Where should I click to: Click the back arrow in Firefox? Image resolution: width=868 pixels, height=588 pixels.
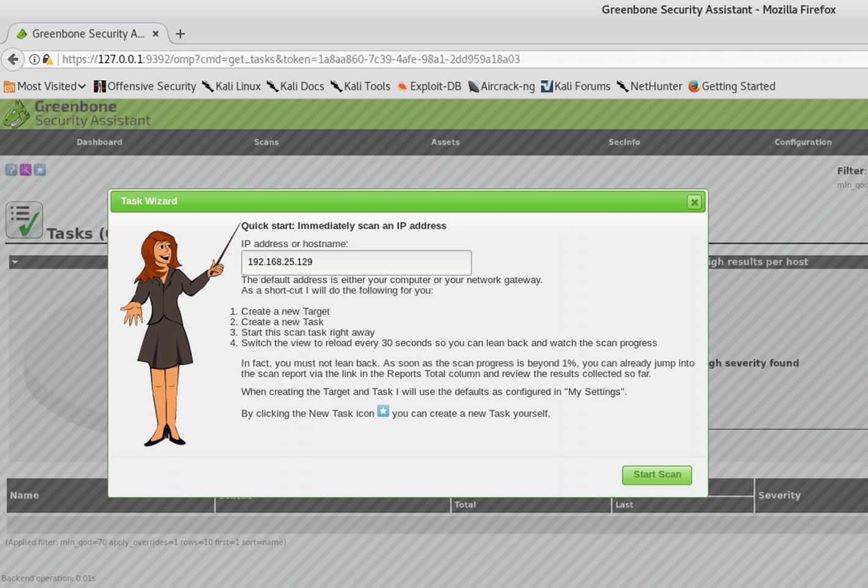(13, 59)
